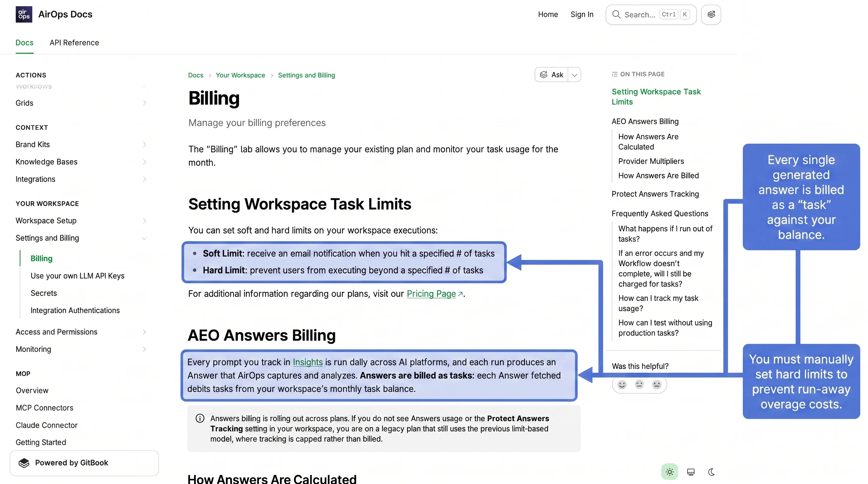
Task: Open Claude Connector in sidebar
Action: (46, 425)
